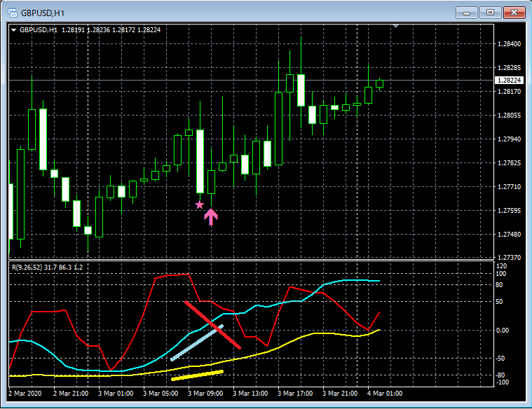Click the 1.28400 price scale label

[x=509, y=43]
